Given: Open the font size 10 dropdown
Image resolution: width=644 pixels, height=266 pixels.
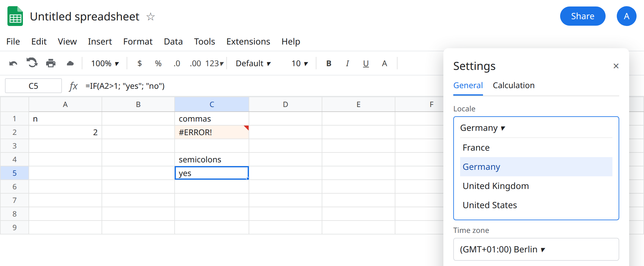Looking at the screenshot, I should point(300,63).
